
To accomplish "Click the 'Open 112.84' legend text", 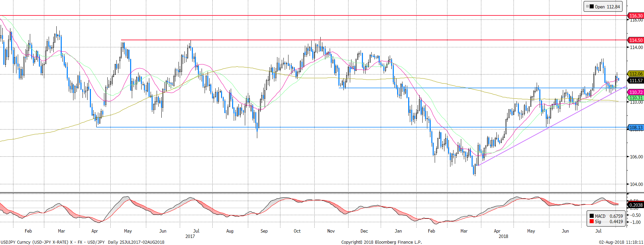I will click(607, 7).
